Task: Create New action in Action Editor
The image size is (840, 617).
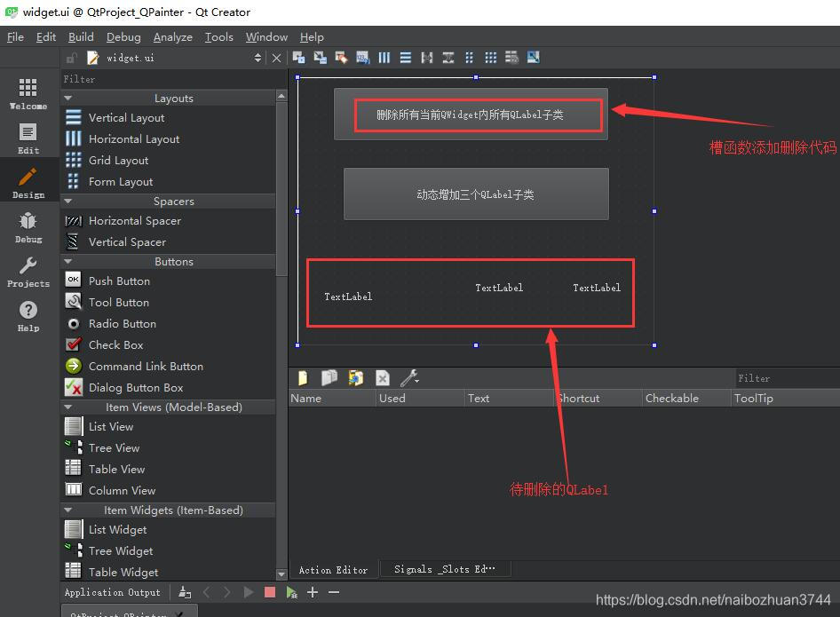Action: click(x=303, y=378)
